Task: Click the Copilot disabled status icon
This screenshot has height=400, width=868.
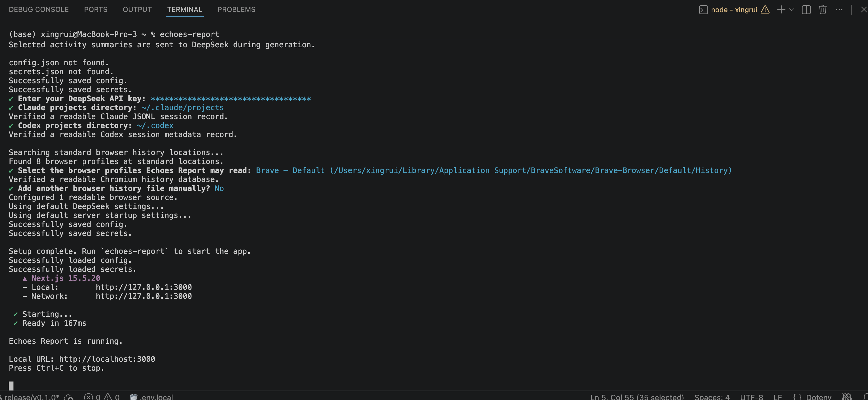Action: 847,397
